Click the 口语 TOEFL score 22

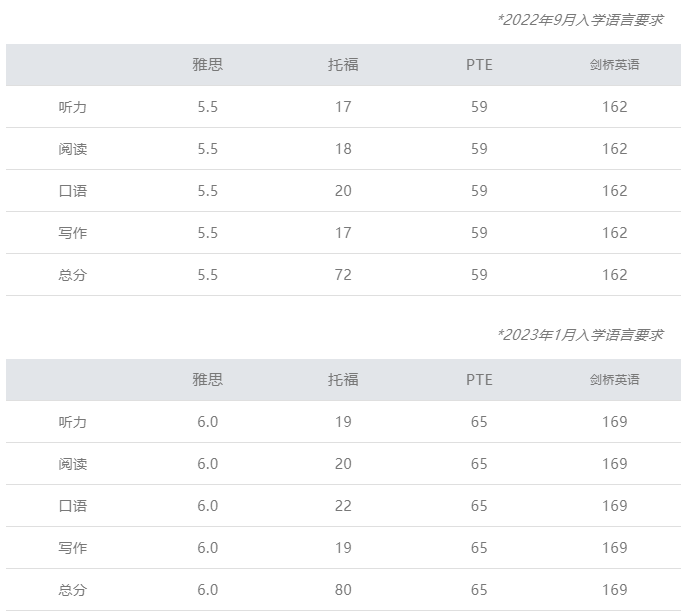click(343, 506)
